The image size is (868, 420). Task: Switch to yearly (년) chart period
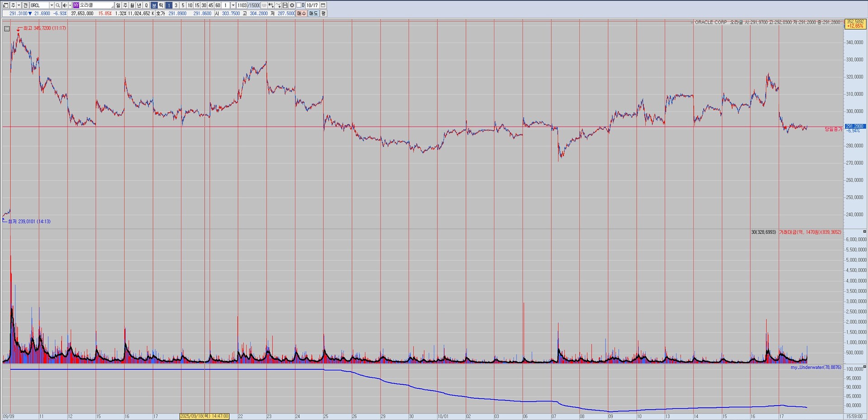pyautogui.click(x=139, y=5)
